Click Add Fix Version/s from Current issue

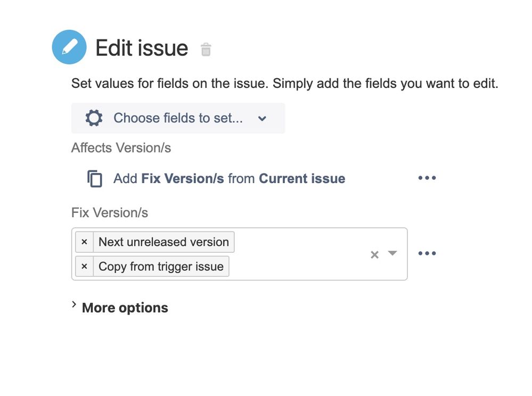point(230,178)
